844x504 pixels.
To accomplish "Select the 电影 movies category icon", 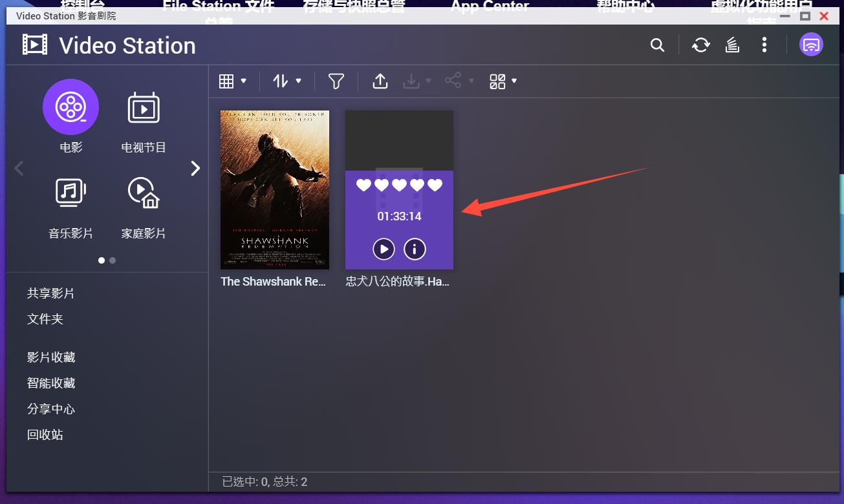I will [x=70, y=107].
